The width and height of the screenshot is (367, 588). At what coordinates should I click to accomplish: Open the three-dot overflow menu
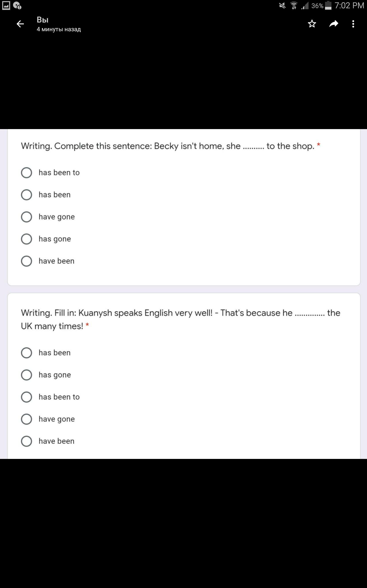pyautogui.click(x=353, y=24)
